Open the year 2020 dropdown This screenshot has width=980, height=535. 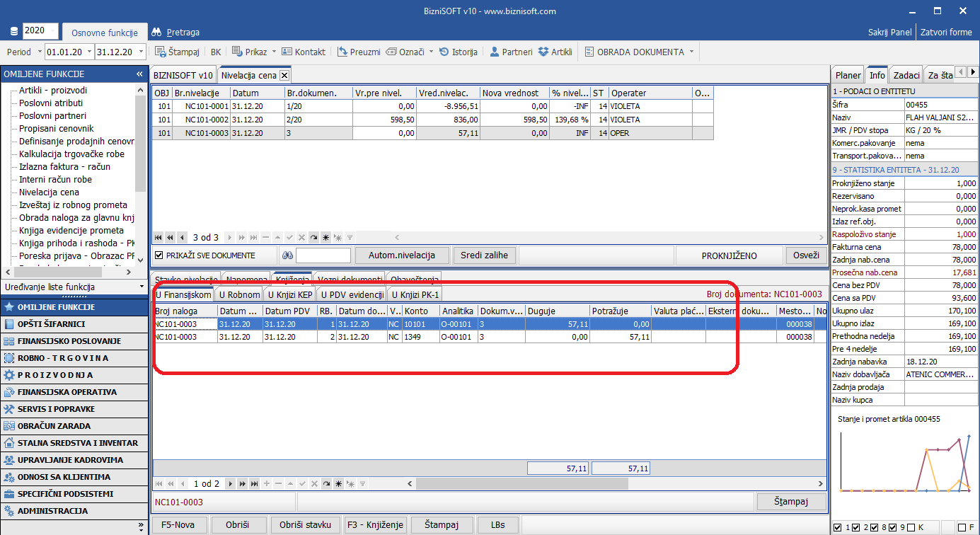53,31
